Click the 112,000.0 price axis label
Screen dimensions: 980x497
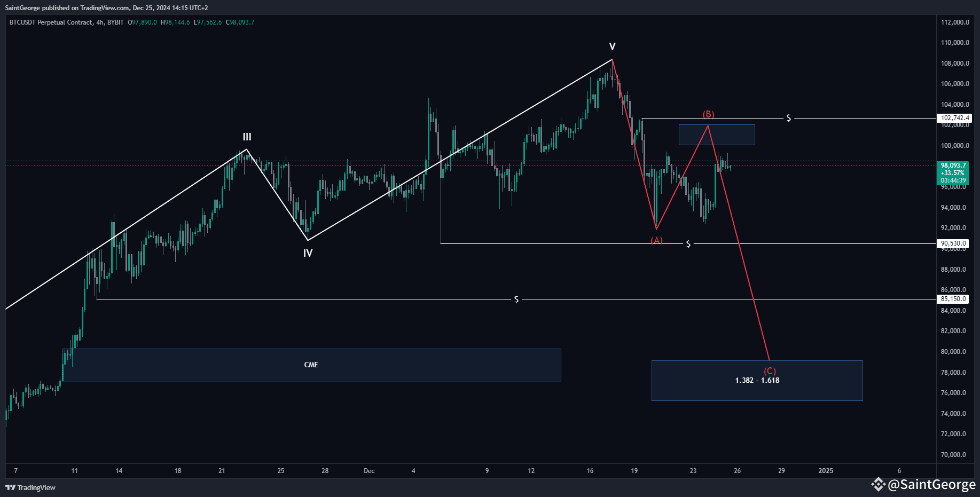(955, 22)
